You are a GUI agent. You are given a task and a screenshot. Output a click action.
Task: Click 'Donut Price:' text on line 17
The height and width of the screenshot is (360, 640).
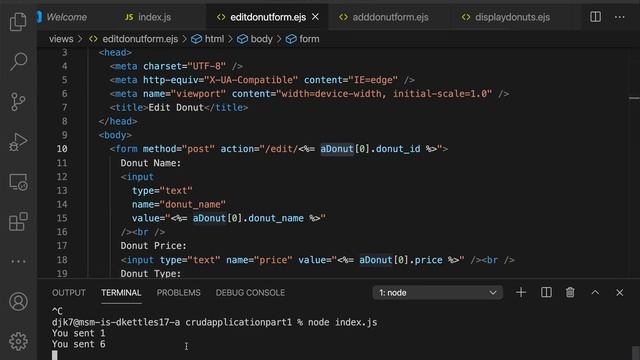tap(153, 246)
